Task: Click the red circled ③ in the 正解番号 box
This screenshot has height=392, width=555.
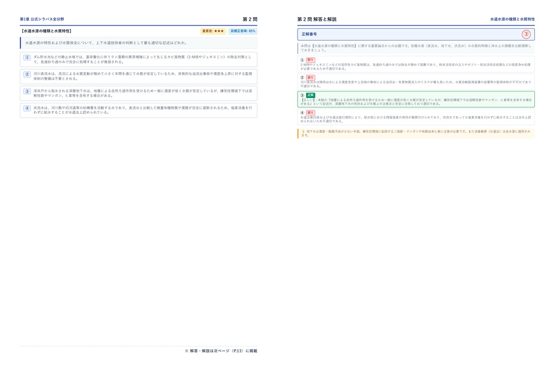Action: pyautogui.click(x=526, y=34)
